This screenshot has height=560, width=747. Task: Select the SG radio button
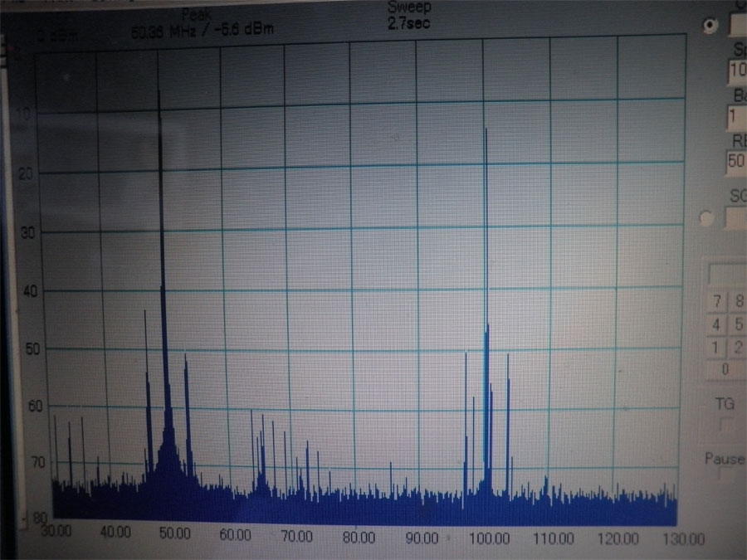pos(706,218)
